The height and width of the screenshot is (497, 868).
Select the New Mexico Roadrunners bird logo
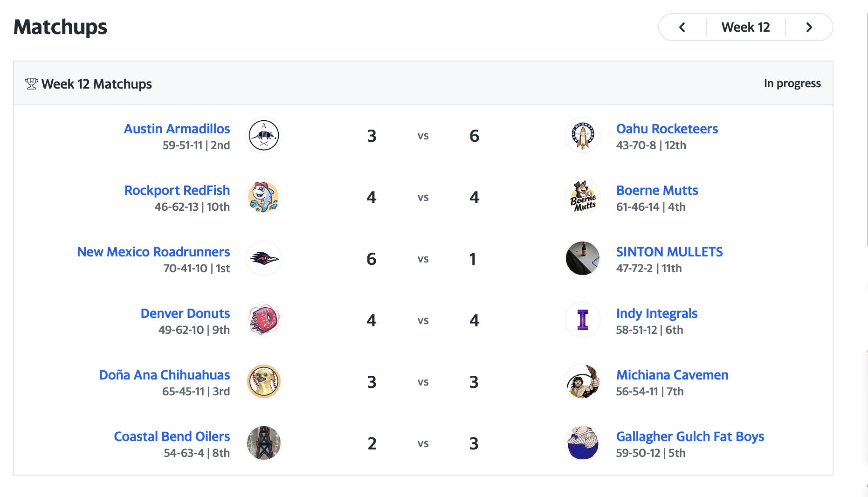tap(264, 259)
